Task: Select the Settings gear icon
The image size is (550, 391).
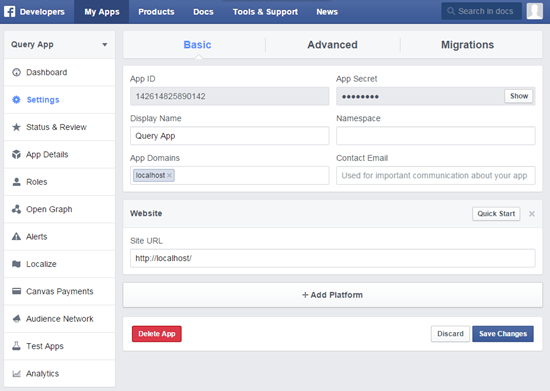Action: coord(16,100)
